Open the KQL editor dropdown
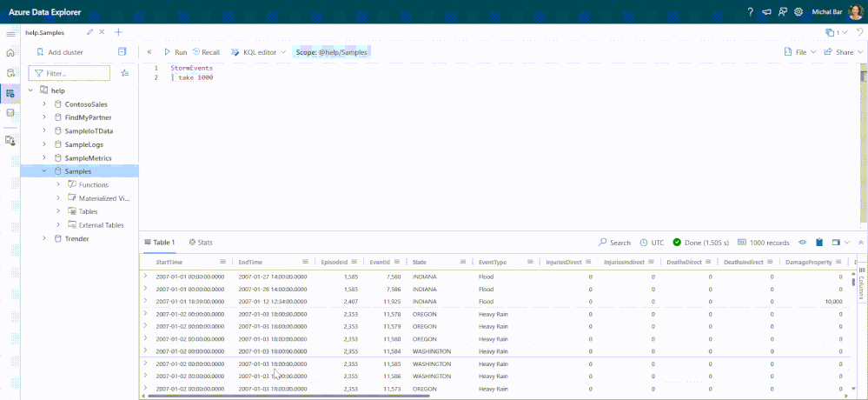 tap(258, 52)
